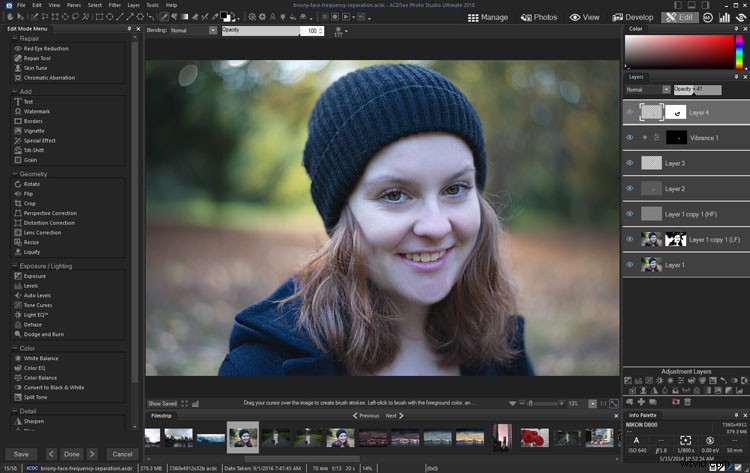750x473 pixels.
Task: Collapse the Detail group
Action: coord(14,411)
